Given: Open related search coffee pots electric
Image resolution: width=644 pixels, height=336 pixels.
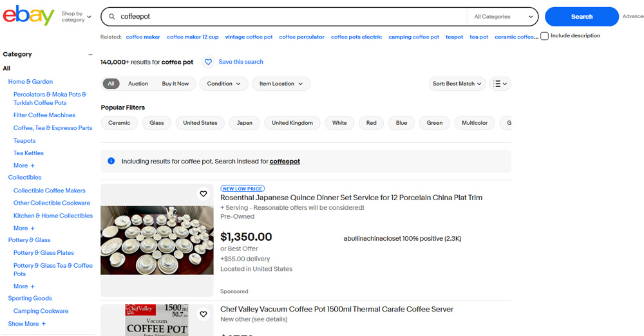Looking at the screenshot, I should (x=356, y=37).
